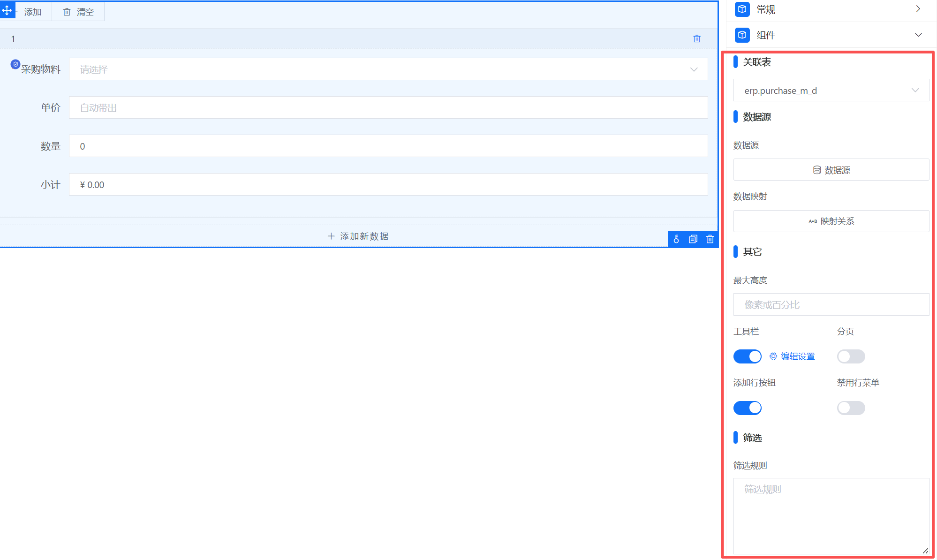Click the key icon on the selected component
Image resolution: width=937 pixels, height=560 pixels.
(676, 239)
